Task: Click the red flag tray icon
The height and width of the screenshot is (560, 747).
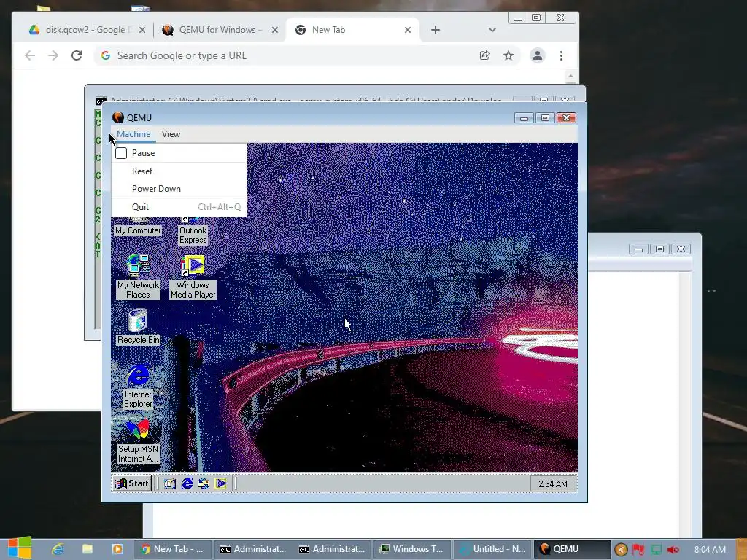Action: point(638,550)
